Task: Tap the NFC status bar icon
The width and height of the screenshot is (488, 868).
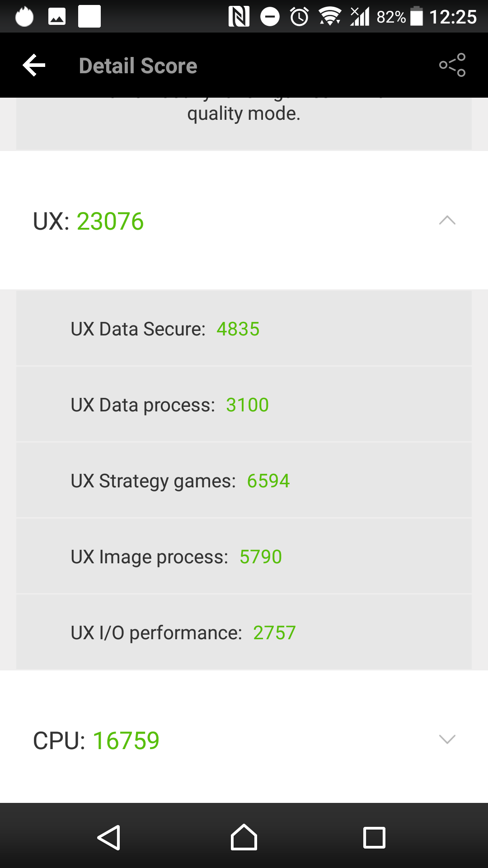Action: click(x=239, y=17)
